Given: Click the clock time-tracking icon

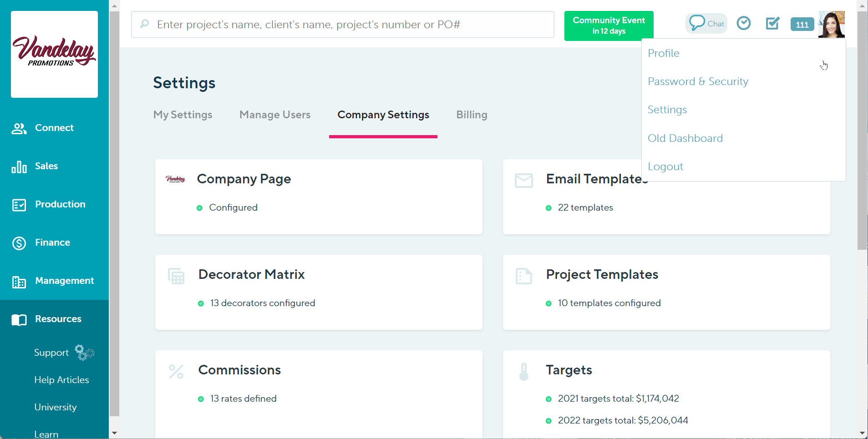Looking at the screenshot, I should click(x=744, y=23).
